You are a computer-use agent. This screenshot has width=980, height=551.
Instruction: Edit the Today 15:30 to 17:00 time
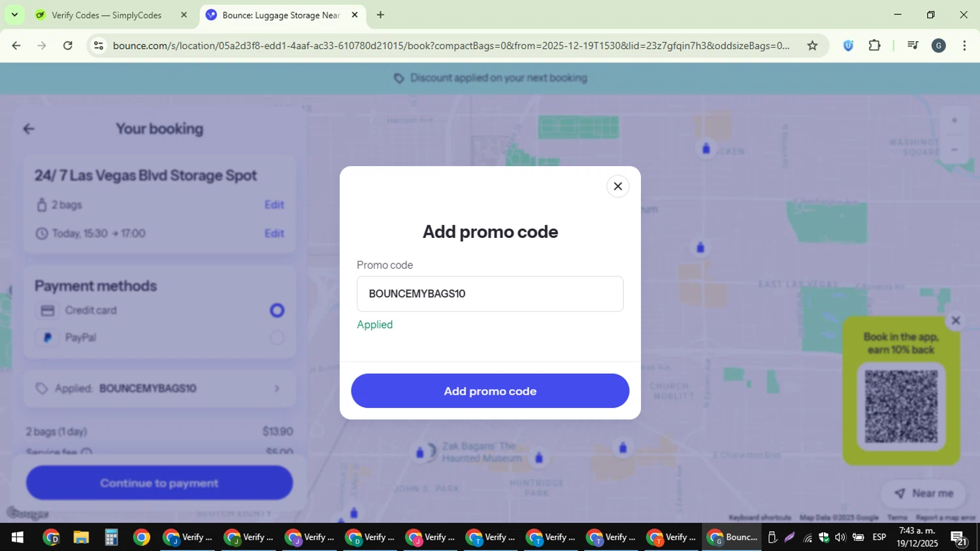click(274, 233)
